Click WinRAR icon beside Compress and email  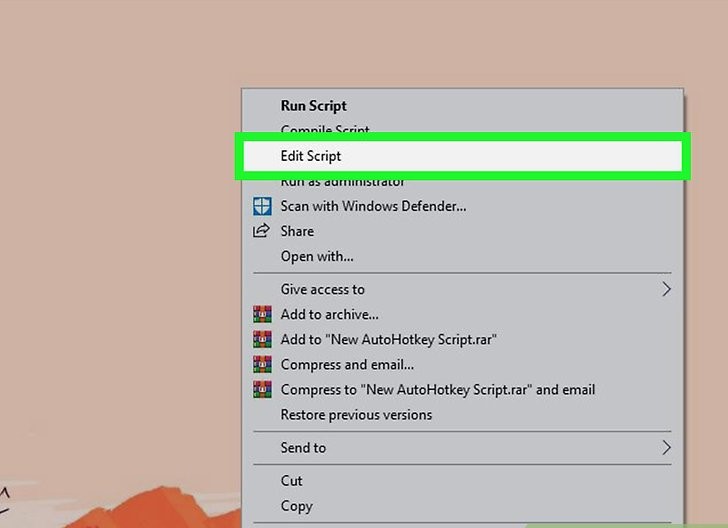coord(262,365)
